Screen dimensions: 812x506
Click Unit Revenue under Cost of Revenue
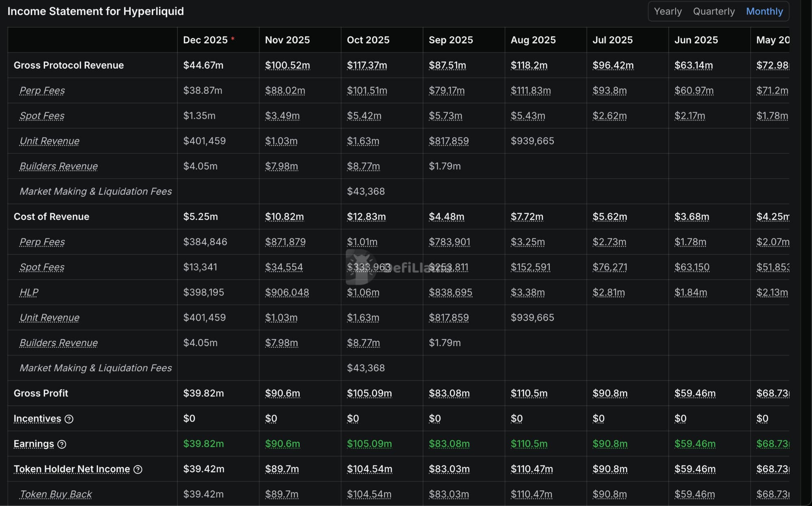tap(50, 317)
